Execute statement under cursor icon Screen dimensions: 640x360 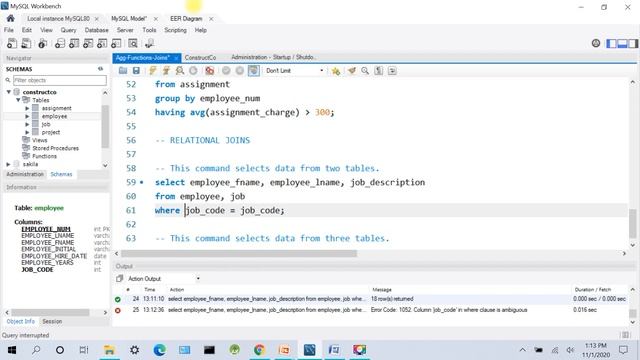pyautogui.click(x=166, y=71)
